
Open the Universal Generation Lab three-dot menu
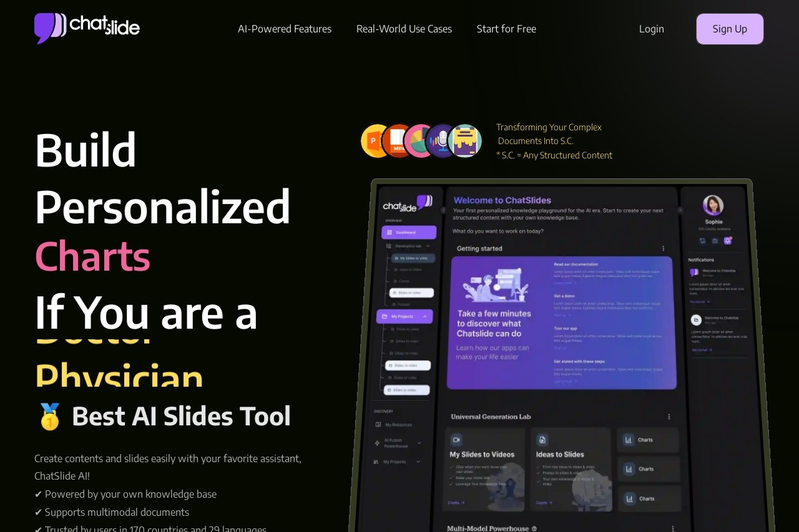coord(669,417)
